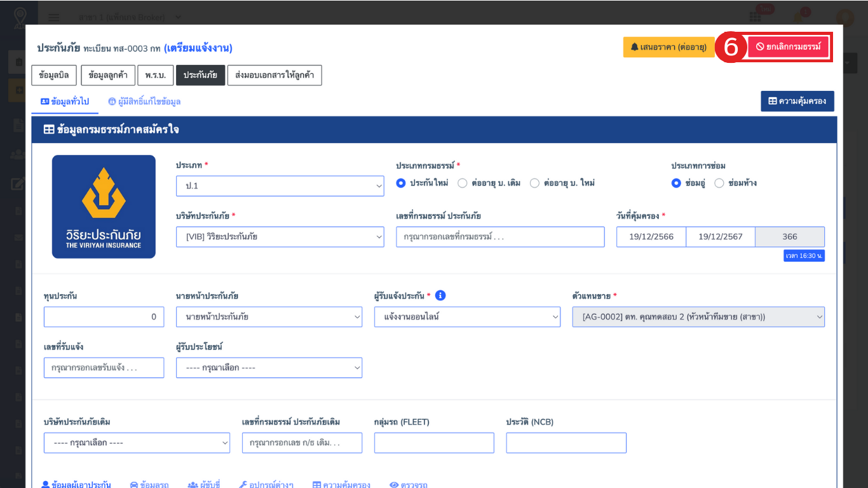
Task: Open the ประเภท dropdown showing ป.1
Action: (x=280, y=186)
